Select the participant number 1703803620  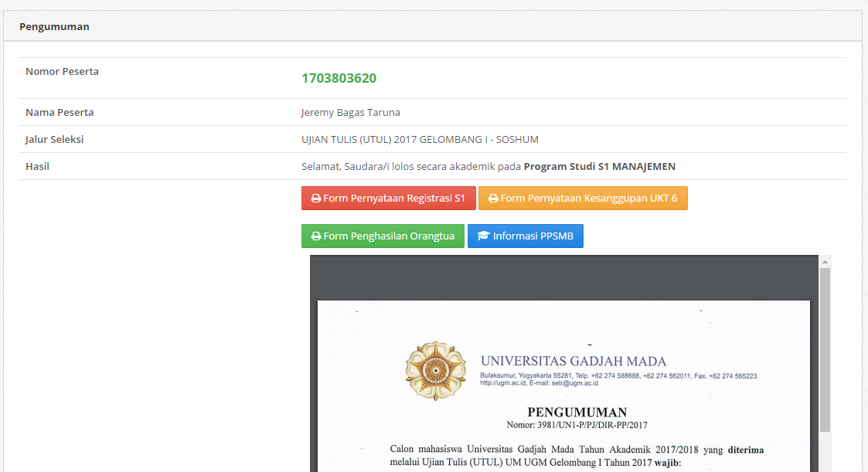pos(339,78)
